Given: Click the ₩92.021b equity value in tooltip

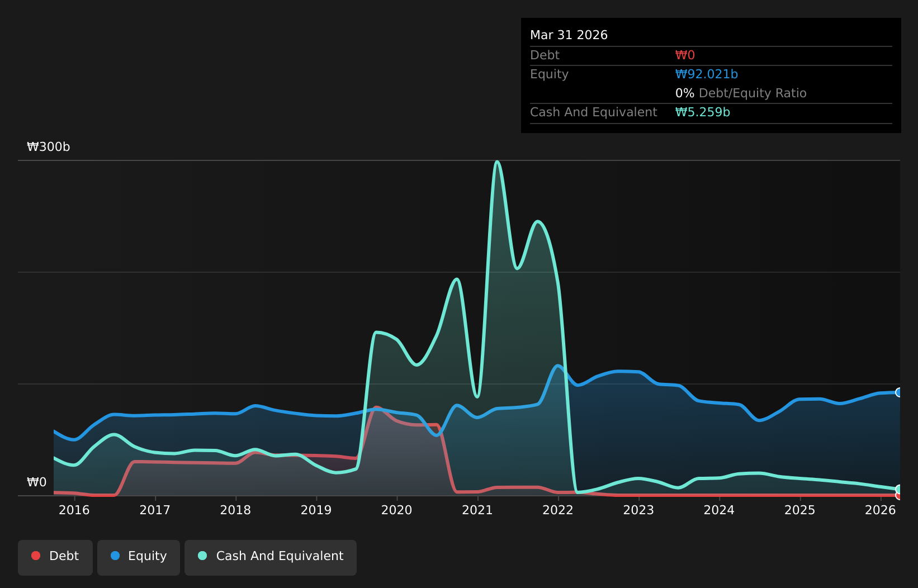Looking at the screenshot, I should pos(707,74).
